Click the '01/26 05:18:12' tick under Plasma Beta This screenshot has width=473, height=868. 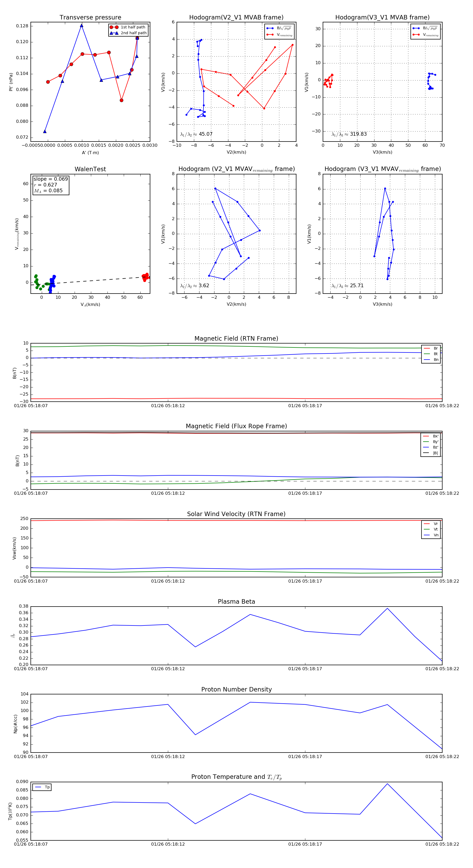[x=168, y=669]
